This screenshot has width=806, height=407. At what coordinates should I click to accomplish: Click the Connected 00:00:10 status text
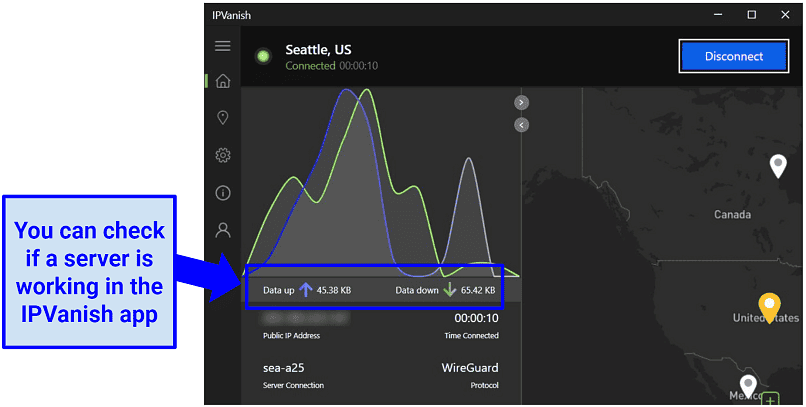click(332, 66)
